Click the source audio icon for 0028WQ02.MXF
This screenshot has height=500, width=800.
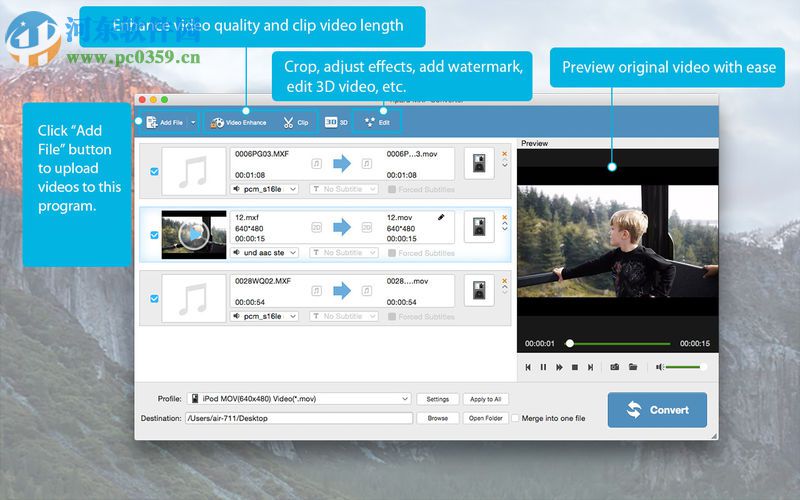(x=316, y=291)
